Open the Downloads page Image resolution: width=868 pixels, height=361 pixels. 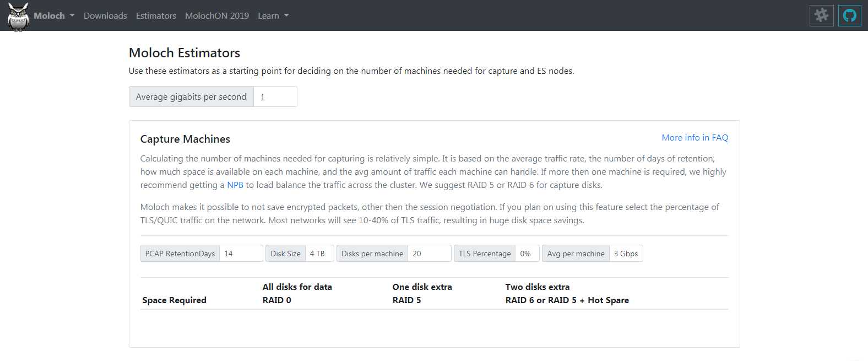pos(105,15)
